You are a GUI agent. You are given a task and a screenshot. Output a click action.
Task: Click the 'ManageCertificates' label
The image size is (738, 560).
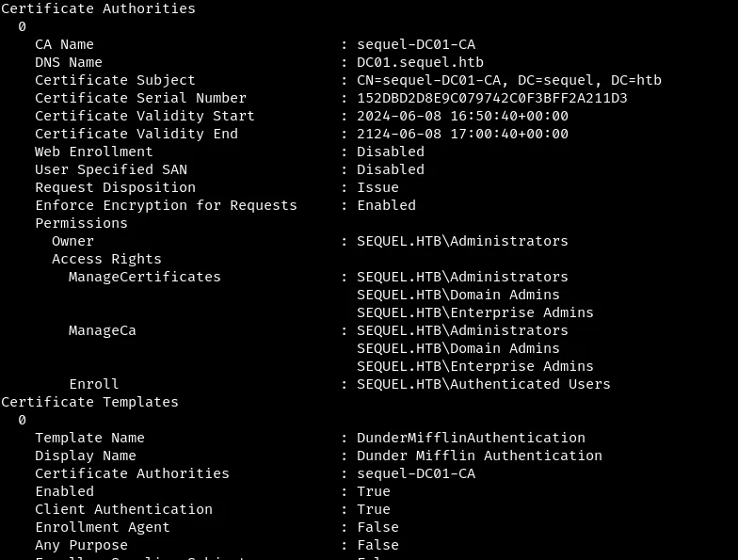click(144, 277)
